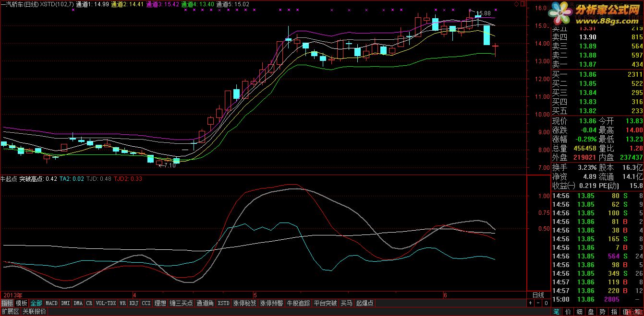644x316 pixels.
Task: Select the 通道角 indicator tab
Action: tap(206, 303)
